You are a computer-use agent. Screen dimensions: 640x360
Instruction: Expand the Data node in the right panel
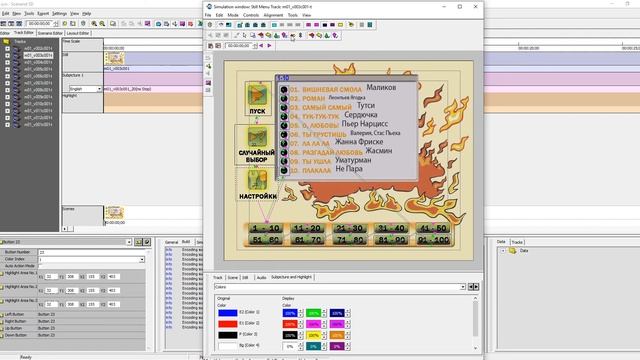503,250
